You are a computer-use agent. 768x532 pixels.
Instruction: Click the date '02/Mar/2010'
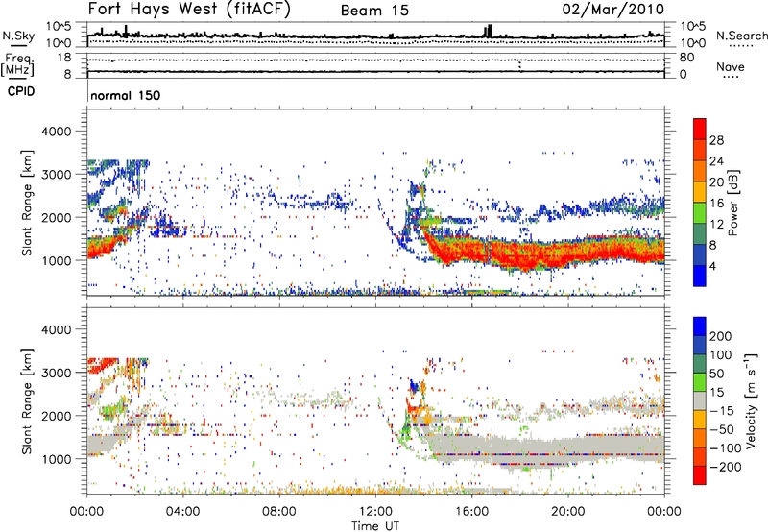[x=613, y=10]
